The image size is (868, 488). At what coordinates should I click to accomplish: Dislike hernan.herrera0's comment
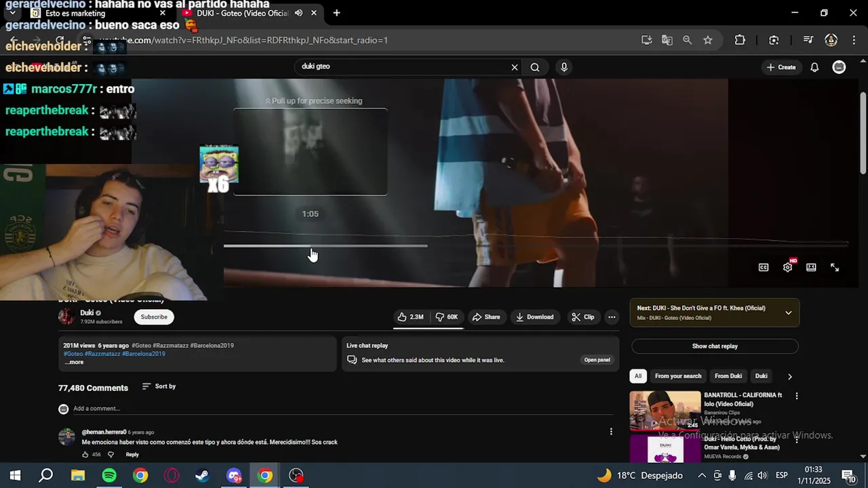(x=111, y=455)
